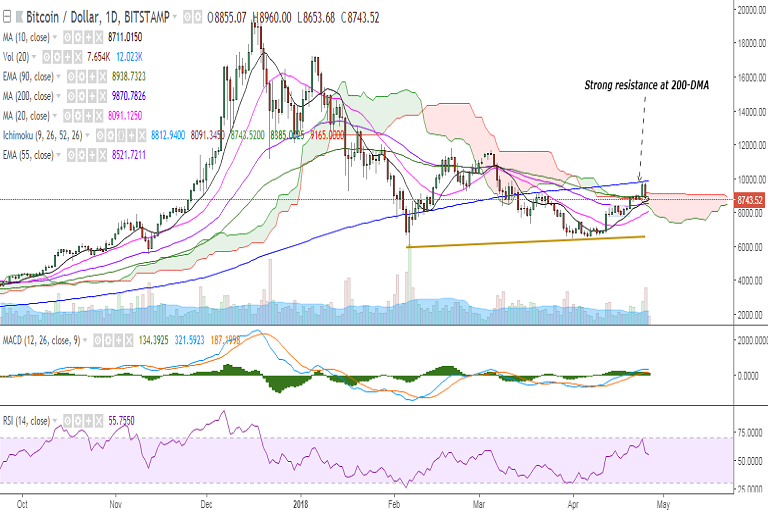Expand EMA (90, close) dropdown arrow

point(58,76)
